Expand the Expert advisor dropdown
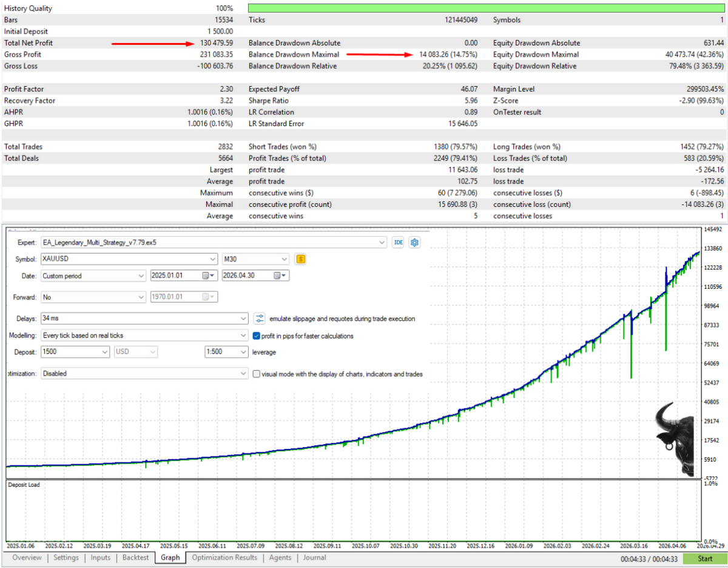 [382, 242]
